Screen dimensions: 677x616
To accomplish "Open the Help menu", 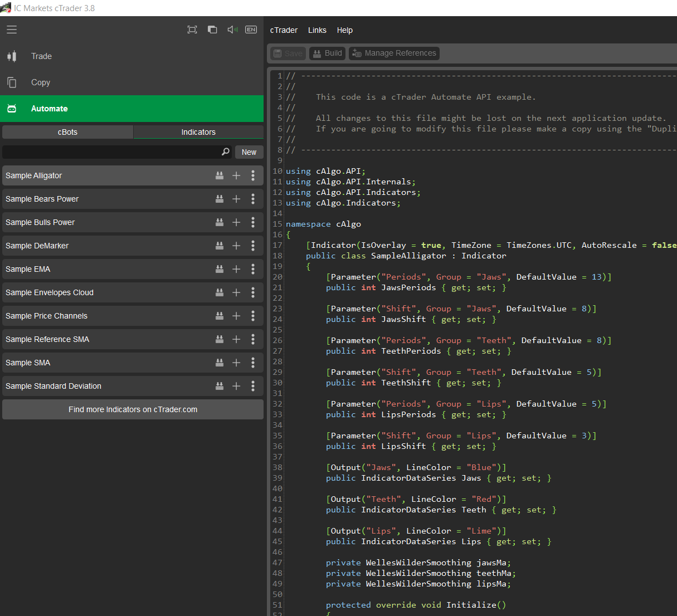I will [x=345, y=30].
